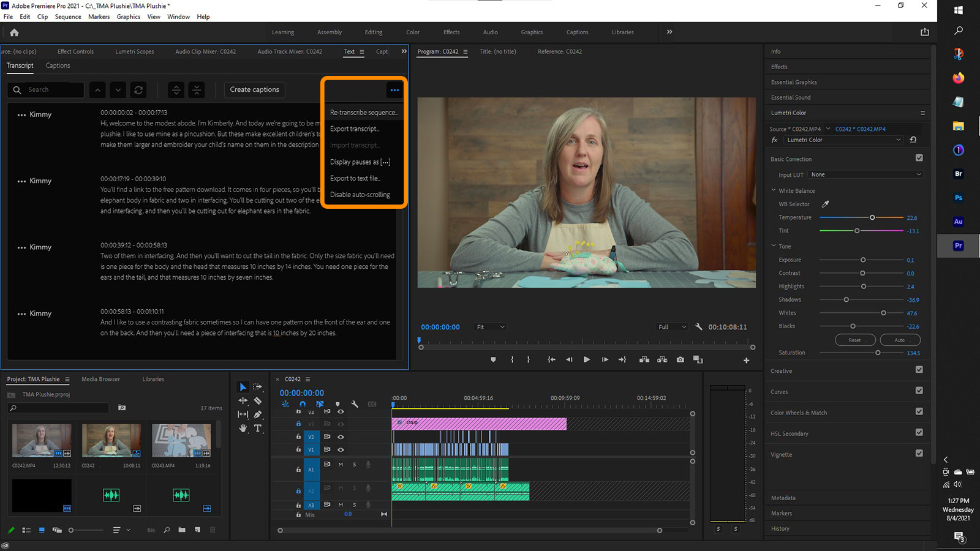Click the WB Selector eyedropper
The image size is (980, 551).
coord(825,204)
